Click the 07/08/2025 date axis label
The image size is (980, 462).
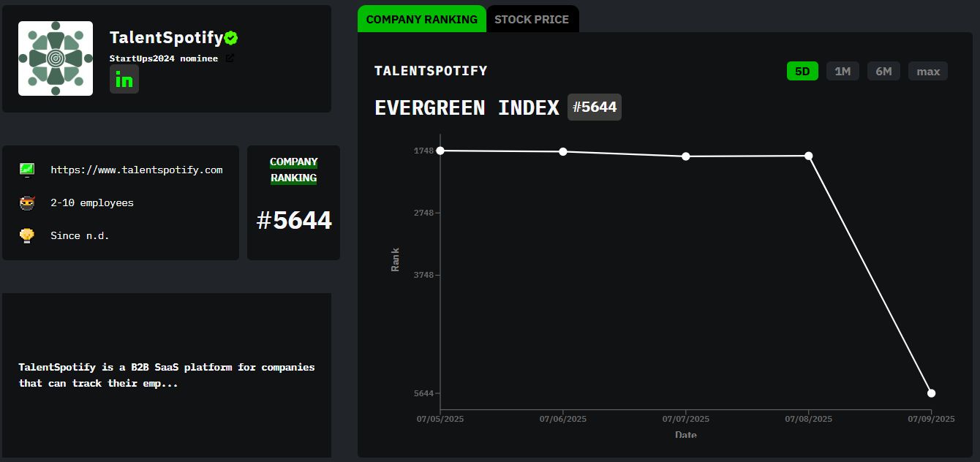809,419
